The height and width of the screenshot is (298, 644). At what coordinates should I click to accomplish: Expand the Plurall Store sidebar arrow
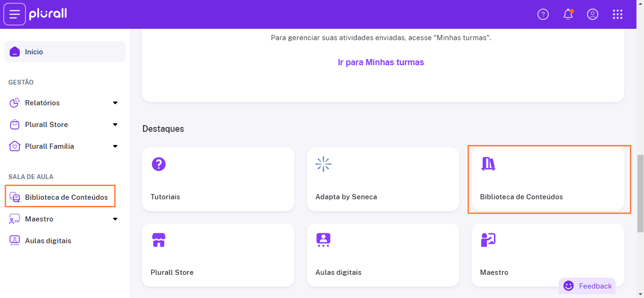click(115, 125)
